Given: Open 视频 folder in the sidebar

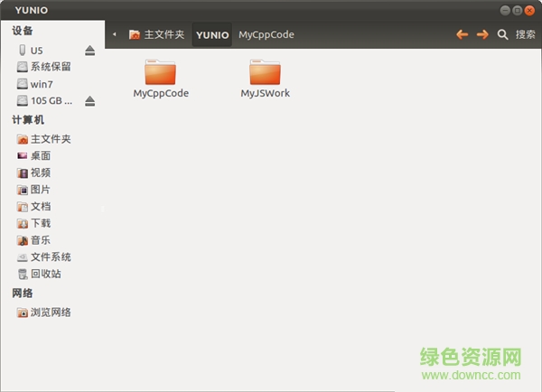Looking at the screenshot, I should click(41, 173).
